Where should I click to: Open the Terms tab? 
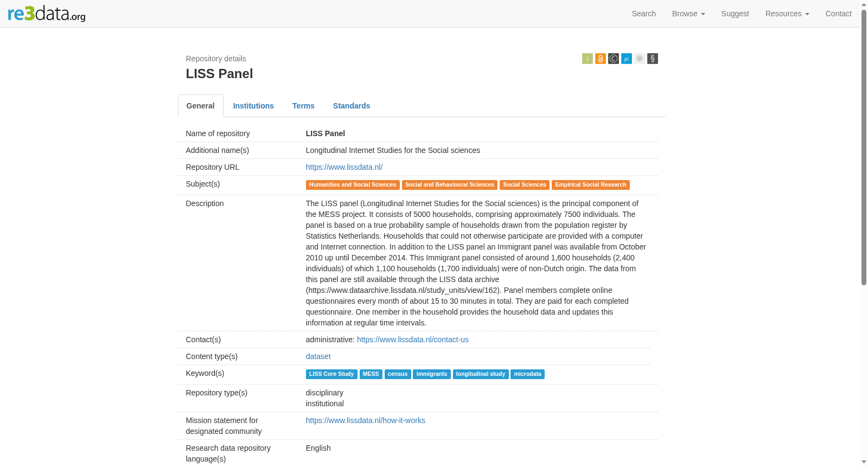(303, 106)
